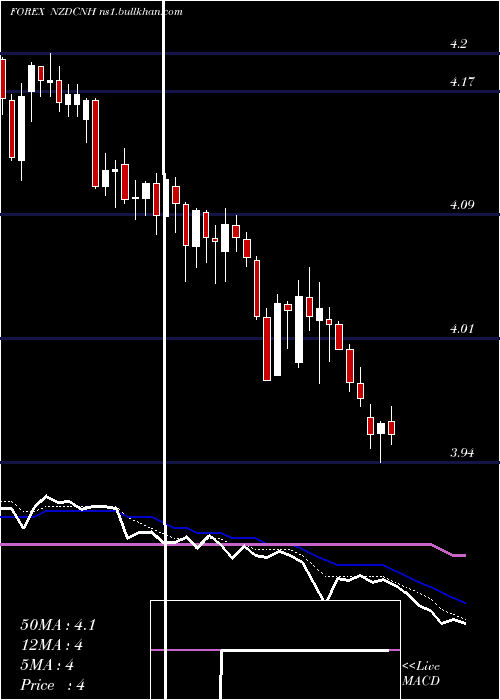Click the <<Live MACD label

(421, 673)
